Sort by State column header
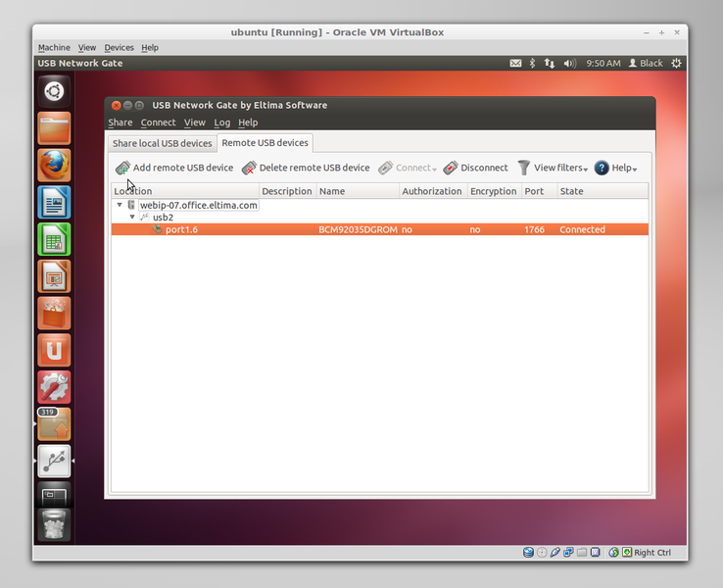Viewport: 723px width, 588px height. click(x=602, y=191)
